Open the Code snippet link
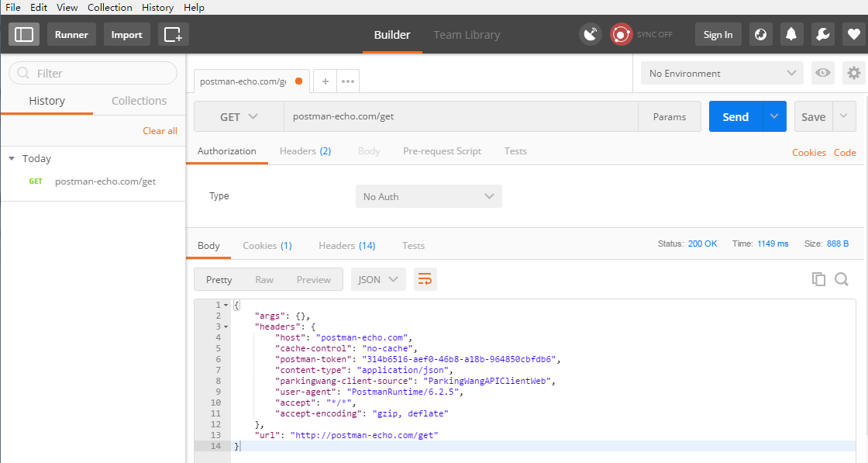Viewport: 868px width, 463px height. 845,152
